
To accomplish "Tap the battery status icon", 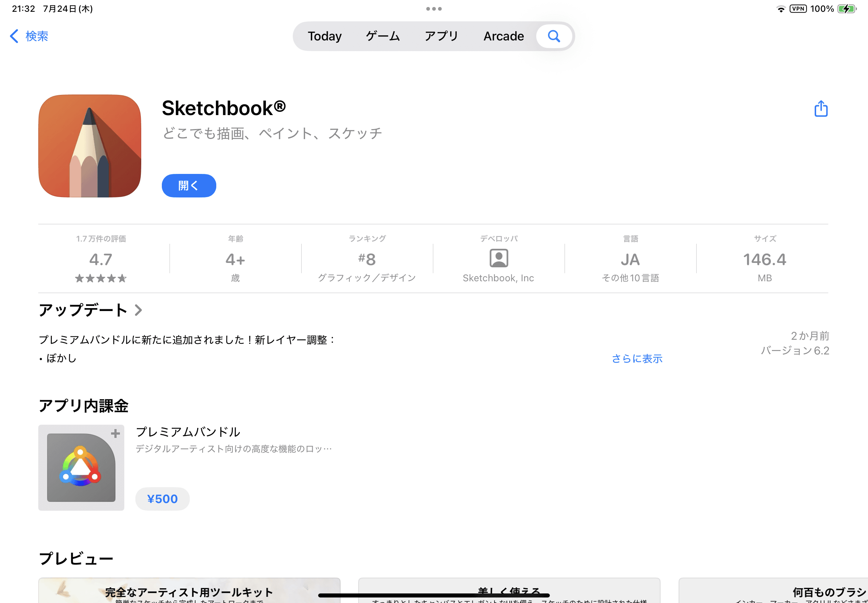I will click(x=846, y=9).
